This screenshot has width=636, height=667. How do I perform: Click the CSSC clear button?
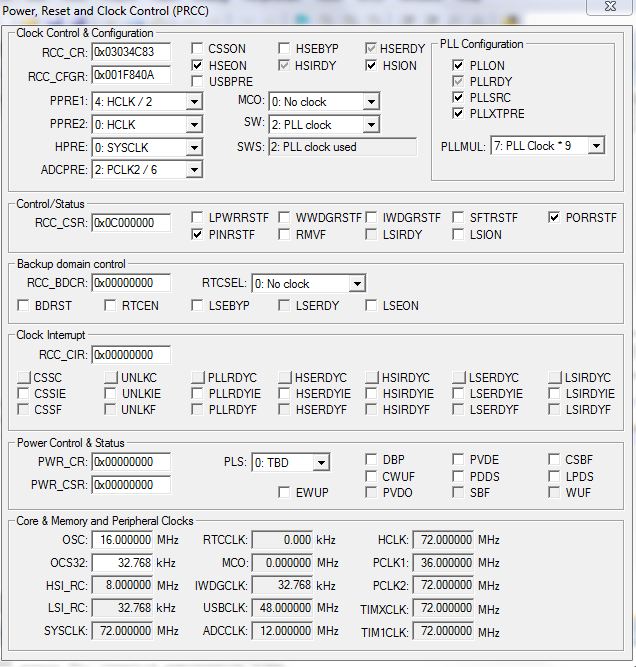coord(24,377)
